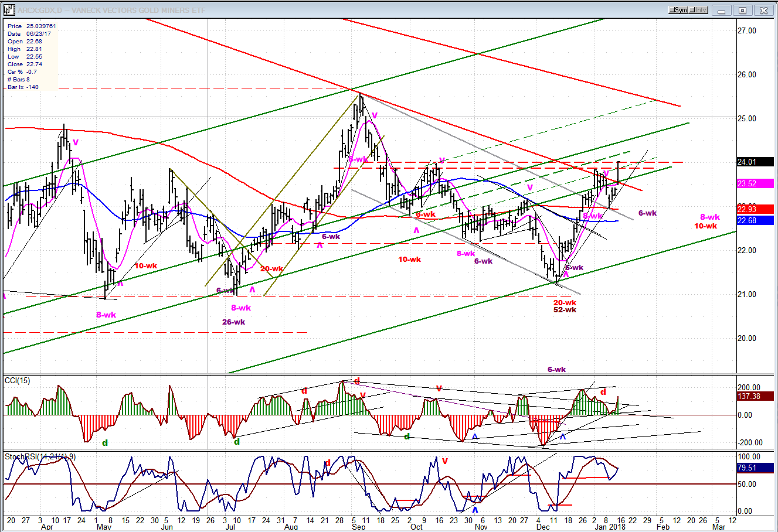778x532 pixels.
Task: Click the Sep label on date axis
Action: click(358, 527)
